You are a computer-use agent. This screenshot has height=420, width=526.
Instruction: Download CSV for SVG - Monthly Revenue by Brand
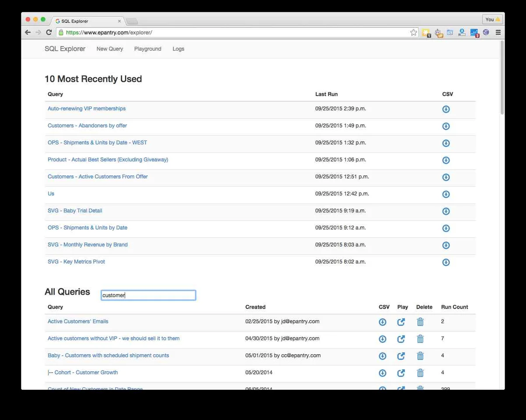pos(446,246)
